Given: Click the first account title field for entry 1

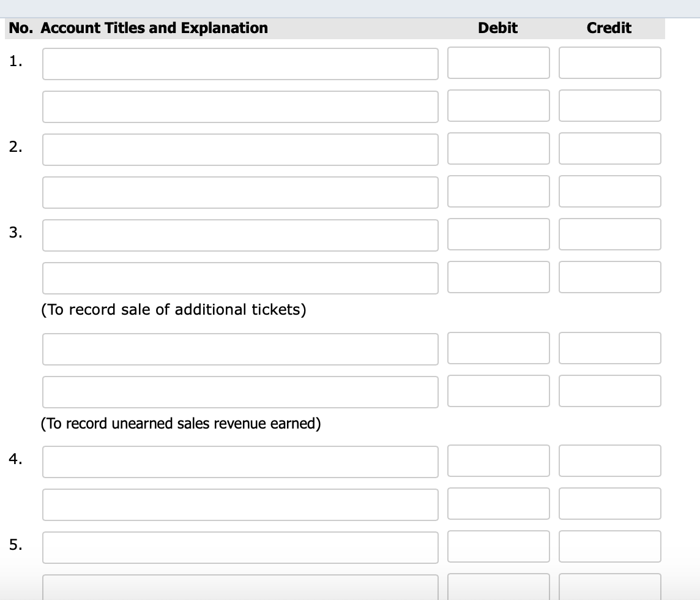Looking at the screenshot, I should pos(240,63).
